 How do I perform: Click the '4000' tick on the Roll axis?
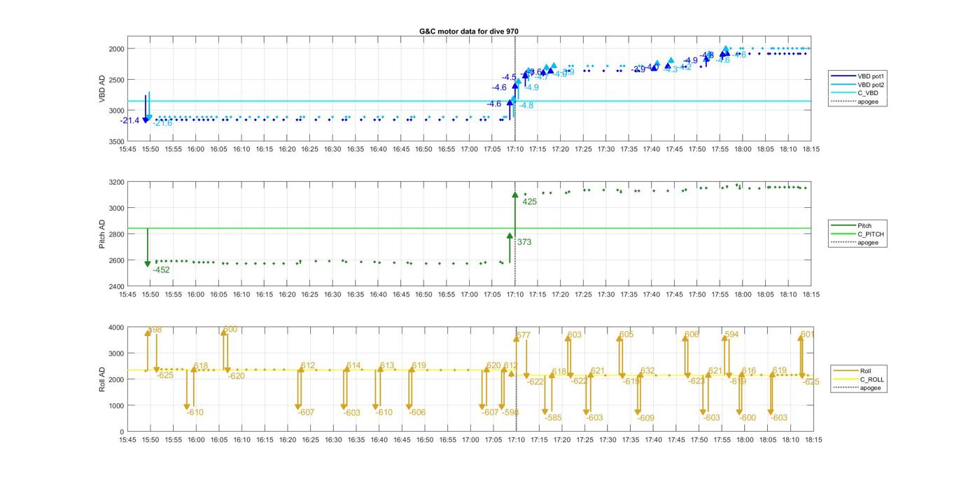pyautogui.click(x=115, y=328)
